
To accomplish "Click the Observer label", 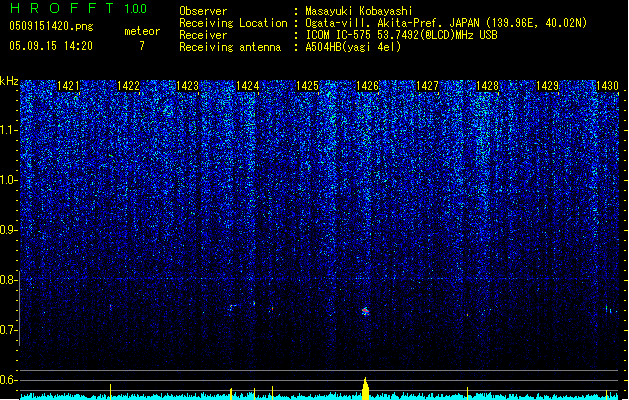I will click(203, 11).
